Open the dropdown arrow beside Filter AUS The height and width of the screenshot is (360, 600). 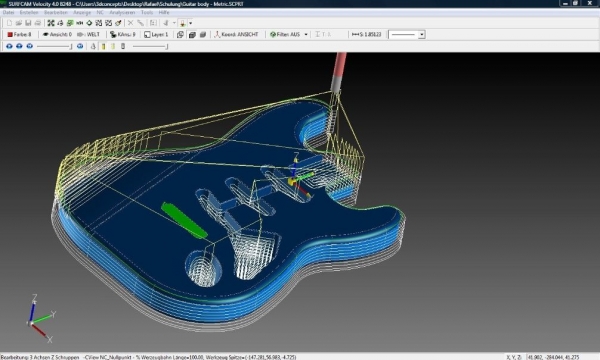[306, 34]
